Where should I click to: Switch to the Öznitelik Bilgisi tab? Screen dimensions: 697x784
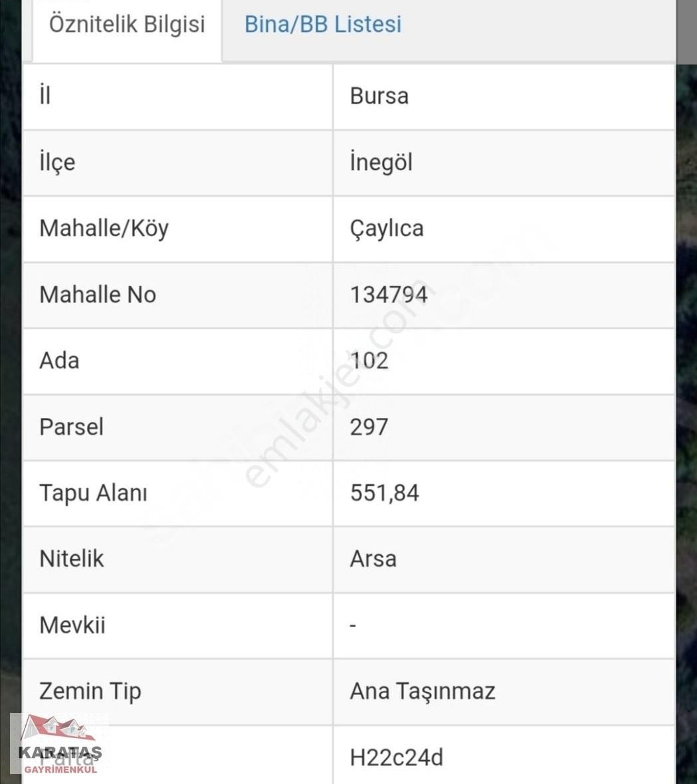[x=127, y=25]
